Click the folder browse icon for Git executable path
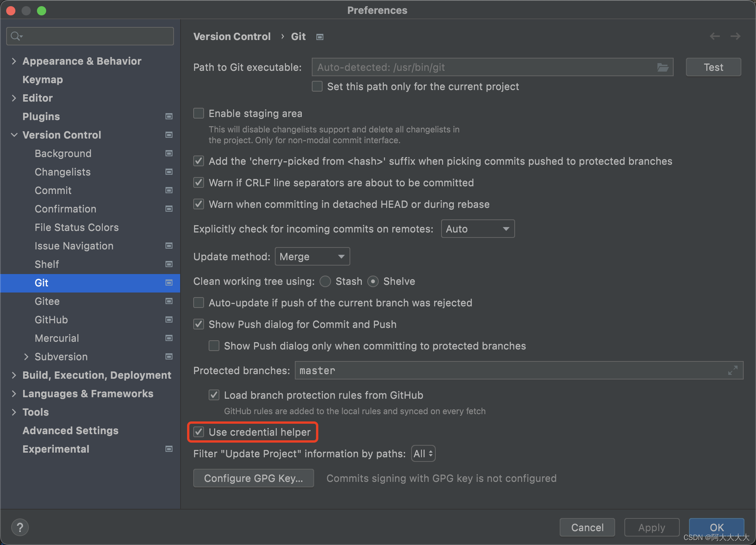This screenshot has height=545, width=756. click(x=663, y=67)
